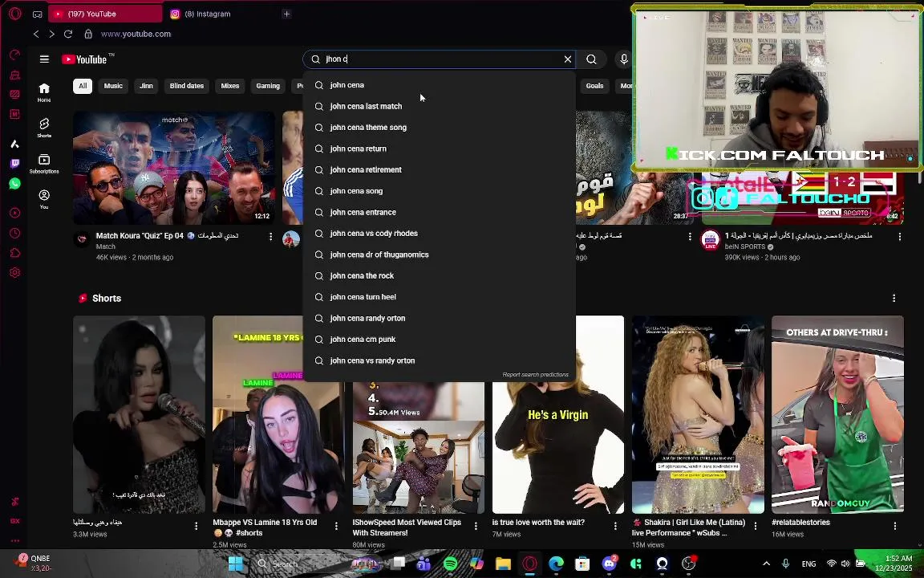Choose 'john cena cm punk' suggestion

point(439,340)
